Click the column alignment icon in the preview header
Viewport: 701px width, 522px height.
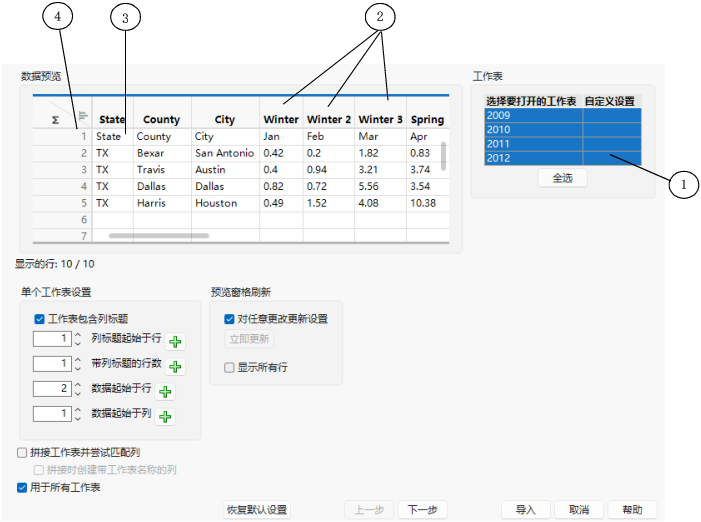tap(84, 116)
